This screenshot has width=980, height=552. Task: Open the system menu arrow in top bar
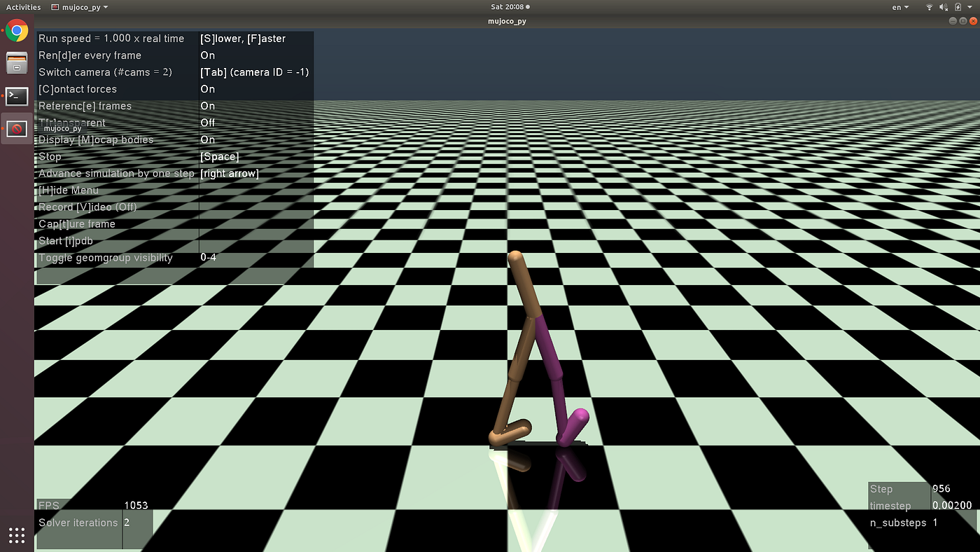969,7
